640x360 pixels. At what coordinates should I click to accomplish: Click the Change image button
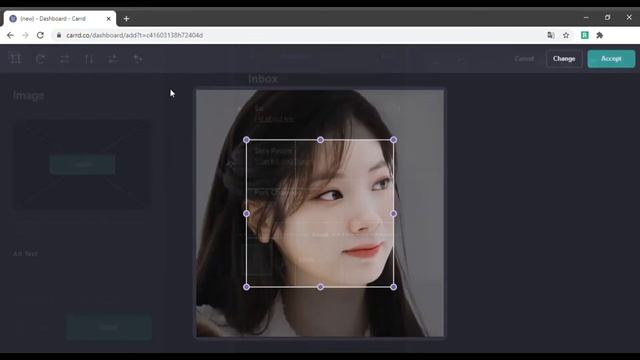tap(564, 59)
